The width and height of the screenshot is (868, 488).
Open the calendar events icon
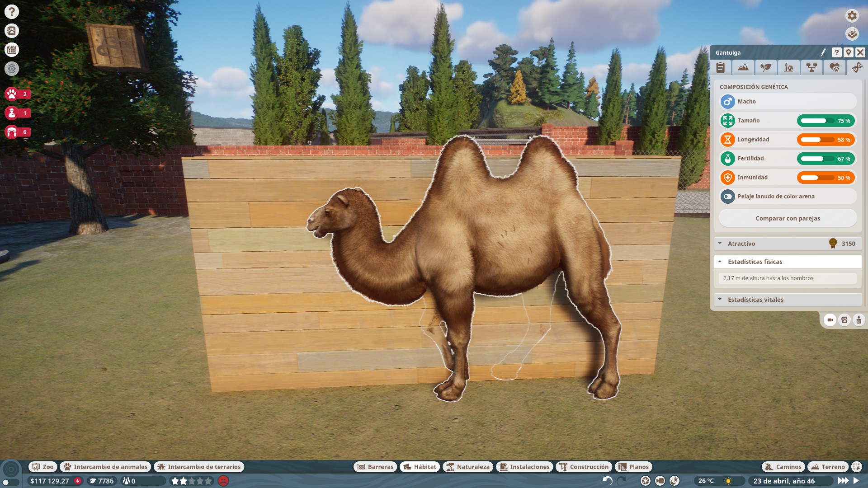pyautogui.click(x=12, y=50)
